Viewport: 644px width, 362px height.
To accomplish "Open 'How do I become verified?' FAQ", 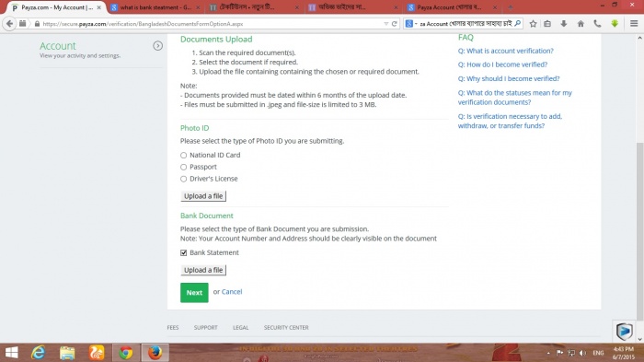I will 502,64.
